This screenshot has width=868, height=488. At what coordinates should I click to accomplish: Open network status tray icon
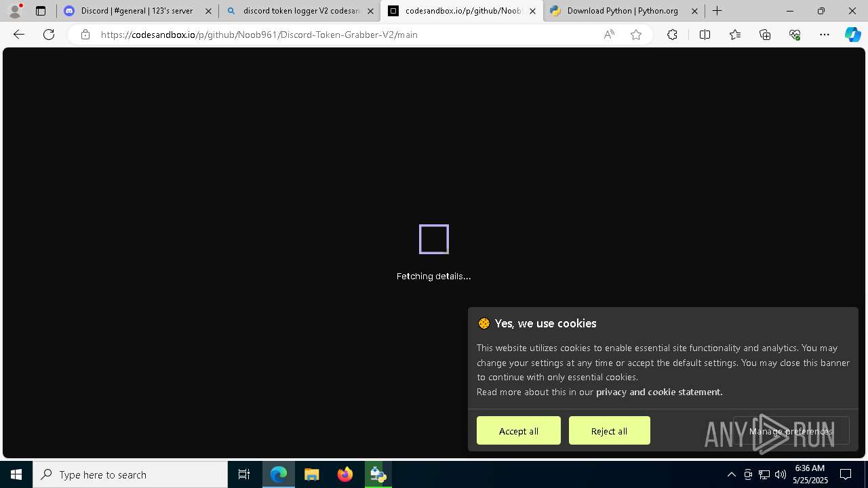764,474
